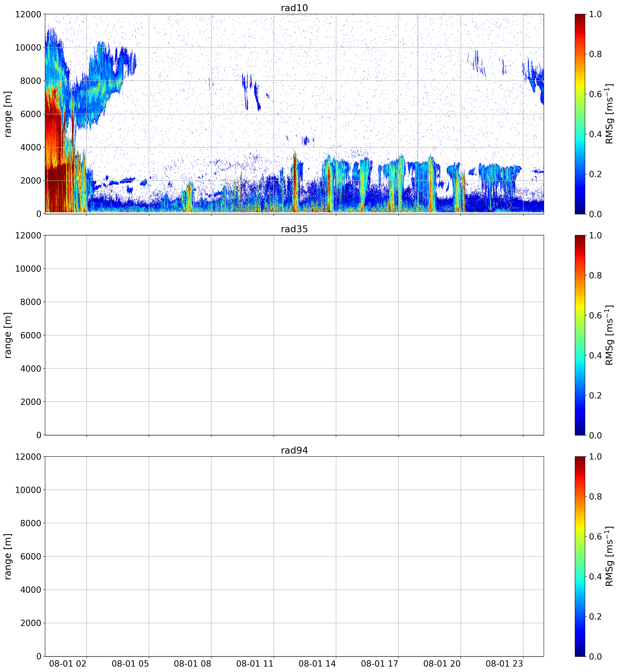Click the 0.2 tick on rad10 colorbar
619x672 pixels.
(x=595, y=174)
